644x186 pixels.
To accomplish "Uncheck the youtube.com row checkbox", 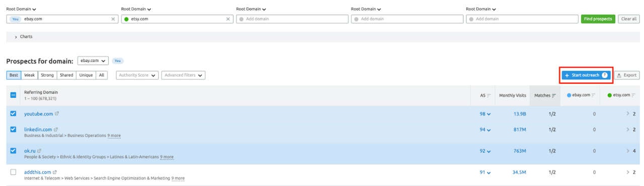I will tap(13, 114).
